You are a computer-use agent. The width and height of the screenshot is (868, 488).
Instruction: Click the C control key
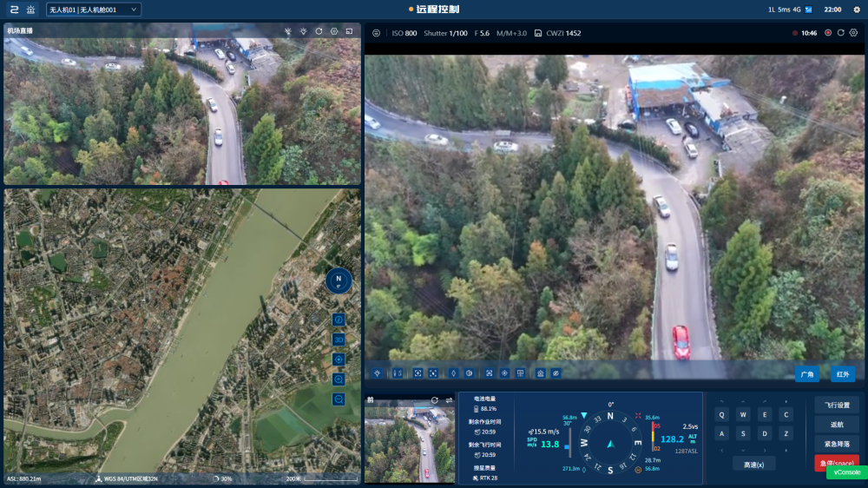pyautogui.click(x=786, y=415)
